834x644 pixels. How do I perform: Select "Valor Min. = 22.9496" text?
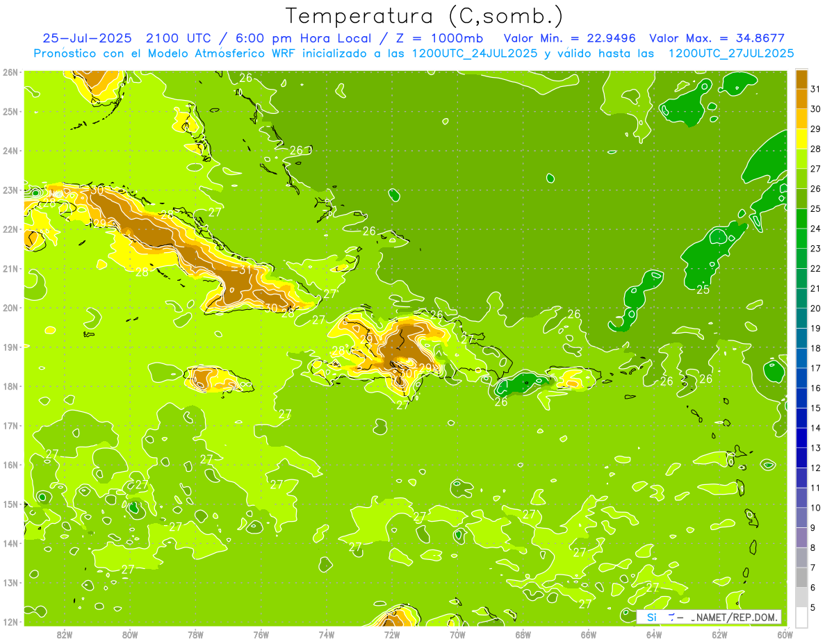(569, 38)
